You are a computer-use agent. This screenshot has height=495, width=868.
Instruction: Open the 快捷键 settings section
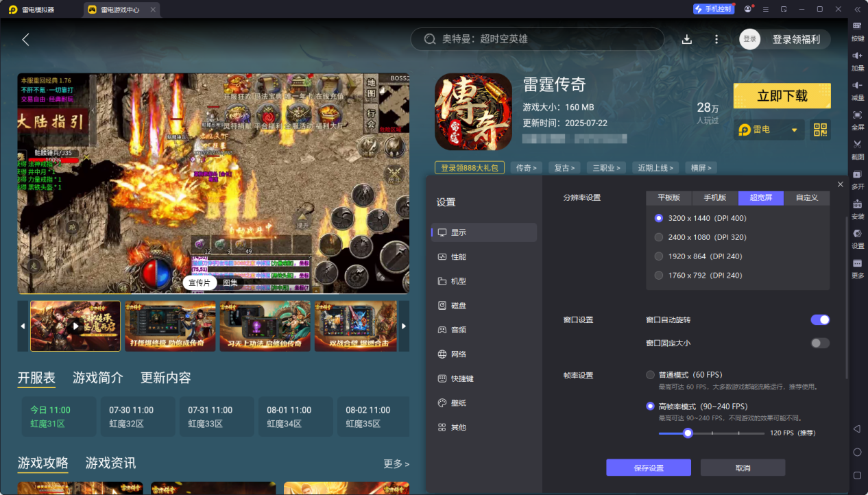(x=484, y=378)
